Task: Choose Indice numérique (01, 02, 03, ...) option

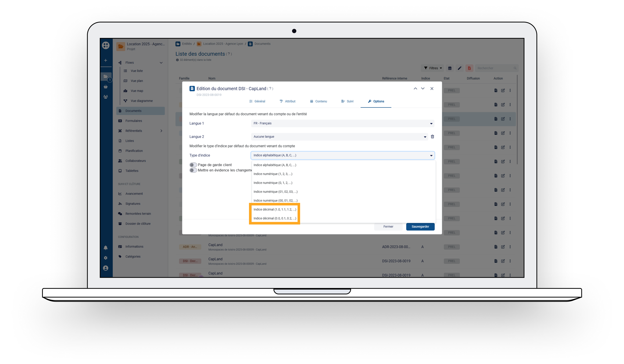Action: 275,192
